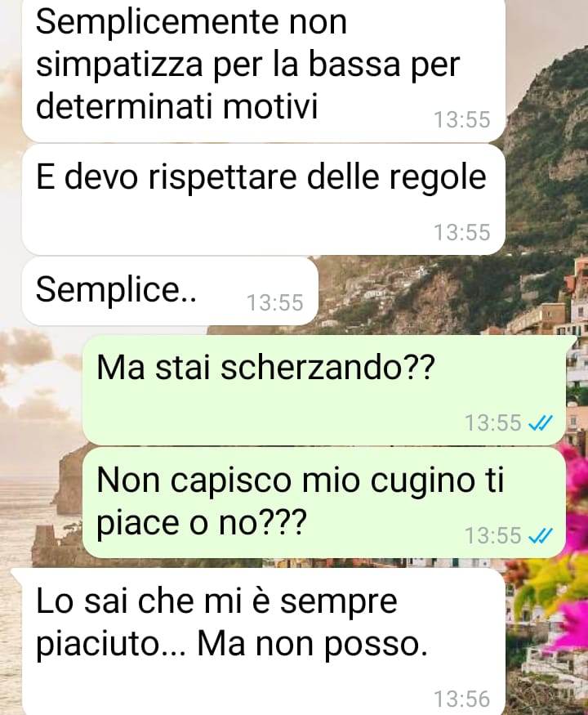The width and height of the screenshot is (588, 715).
Task: Select the 'E devo rispettare delle regole' message
Action: pyautogui.click(x=264, y=199)
